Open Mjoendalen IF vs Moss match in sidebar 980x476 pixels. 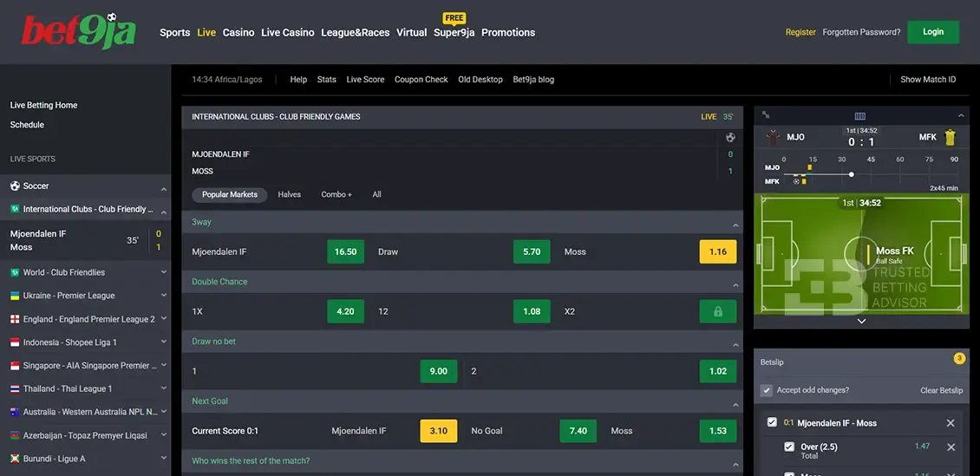[86, 240]
